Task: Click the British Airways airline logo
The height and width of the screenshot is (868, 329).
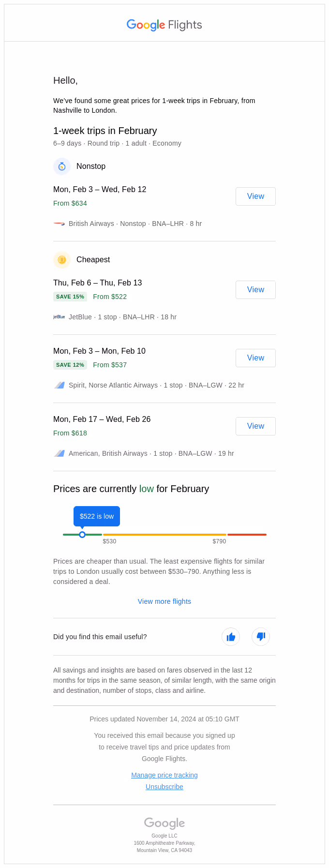Action: point(59,224)
